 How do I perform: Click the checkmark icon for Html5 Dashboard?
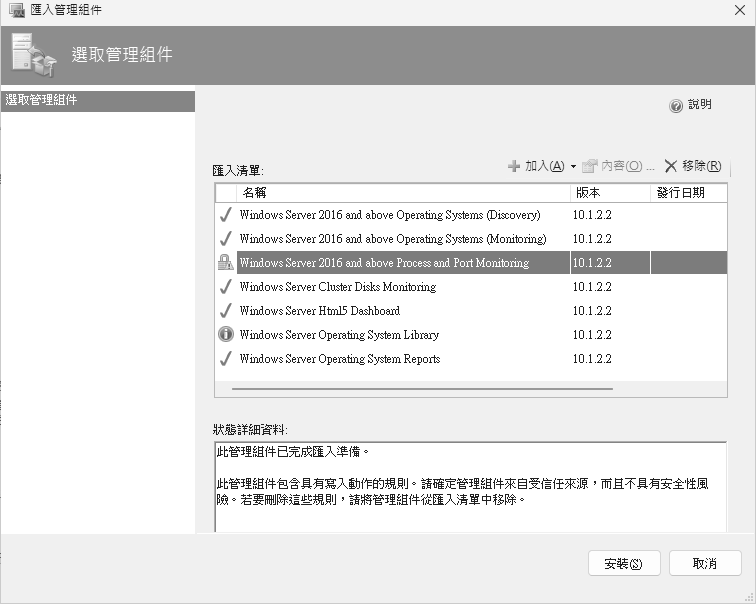[x=225, y=311]
